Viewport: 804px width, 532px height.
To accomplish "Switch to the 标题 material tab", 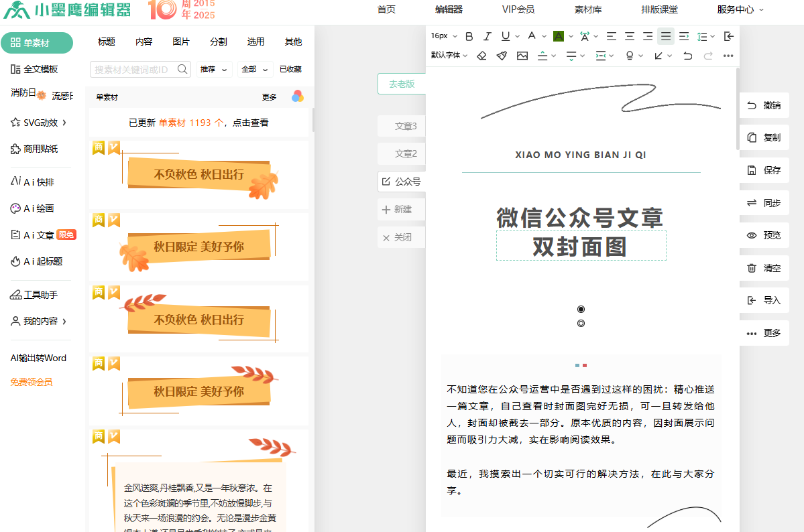I will [x=107, y=42].
